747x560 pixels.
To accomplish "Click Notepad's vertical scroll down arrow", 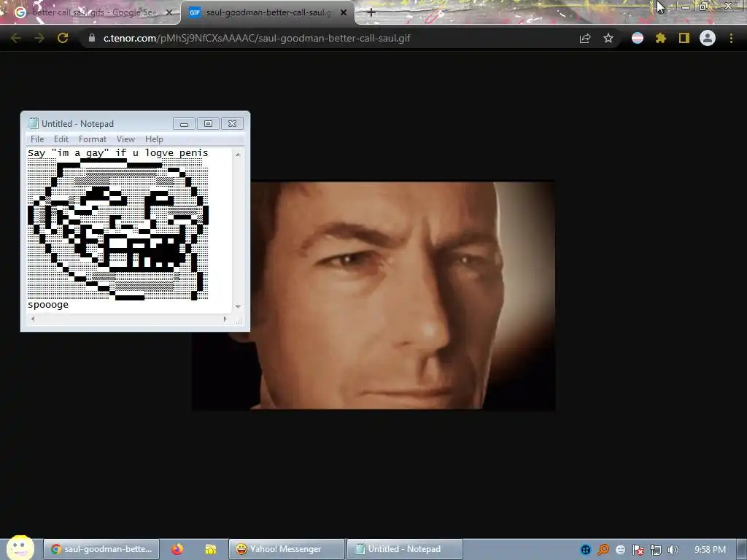I will [238, 307].
